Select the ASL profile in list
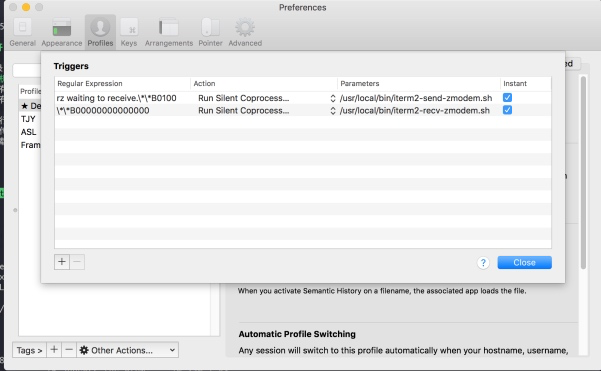This screenshot has width=601, height=371. [x=28, y=132]
